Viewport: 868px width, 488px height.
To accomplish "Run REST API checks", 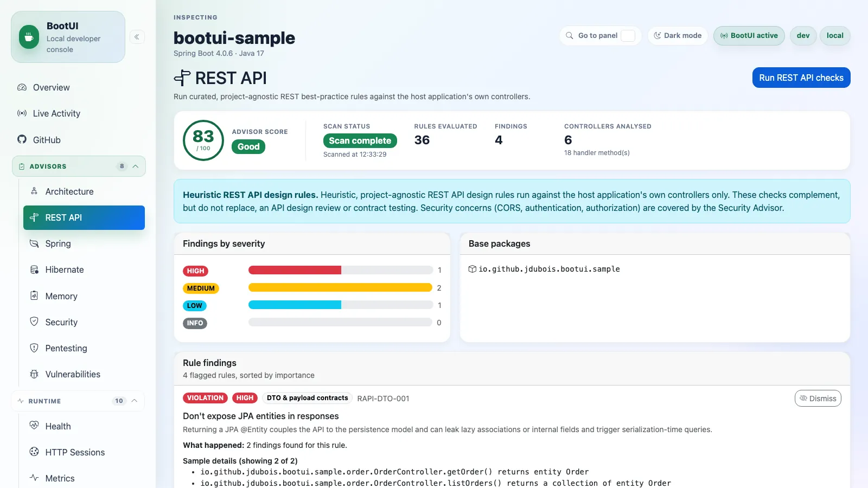I will tap(801, 78).
